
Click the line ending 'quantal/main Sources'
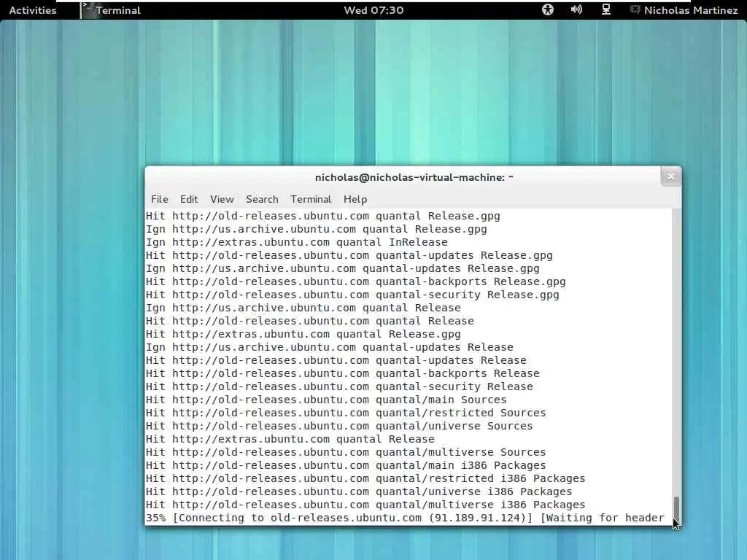click(326, 400)
